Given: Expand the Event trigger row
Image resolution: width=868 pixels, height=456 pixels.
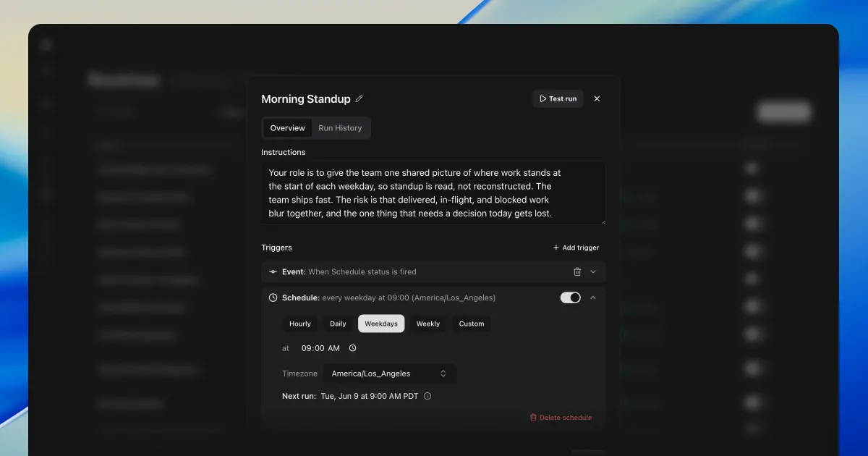Looking at the screenshot, I should (593, 271).
